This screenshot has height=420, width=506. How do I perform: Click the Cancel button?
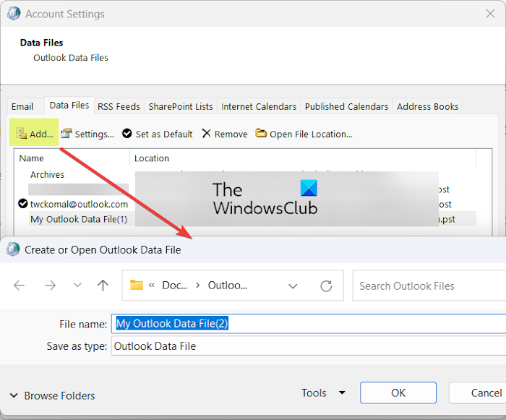point(479,393)
